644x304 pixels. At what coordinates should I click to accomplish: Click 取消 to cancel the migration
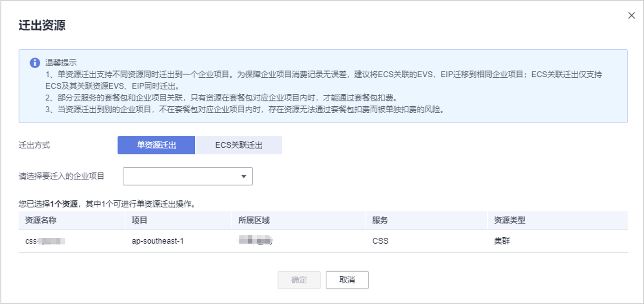click(347, 280)
